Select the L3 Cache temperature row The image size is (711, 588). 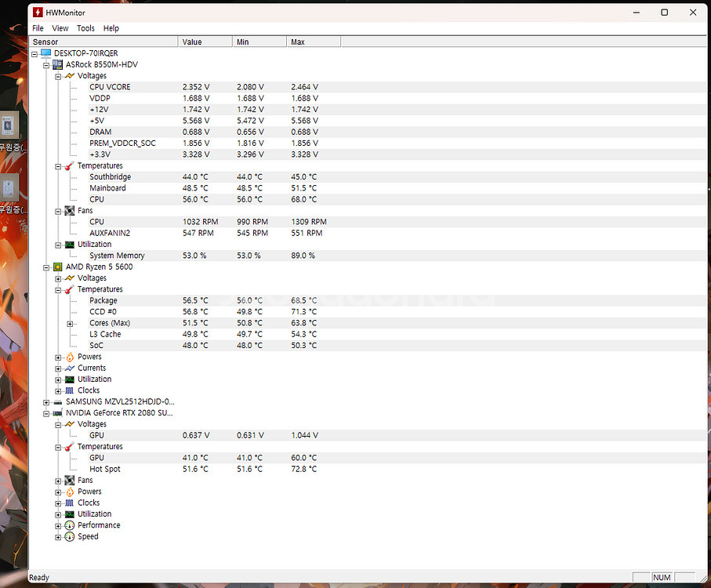click(x=397, y=334)
